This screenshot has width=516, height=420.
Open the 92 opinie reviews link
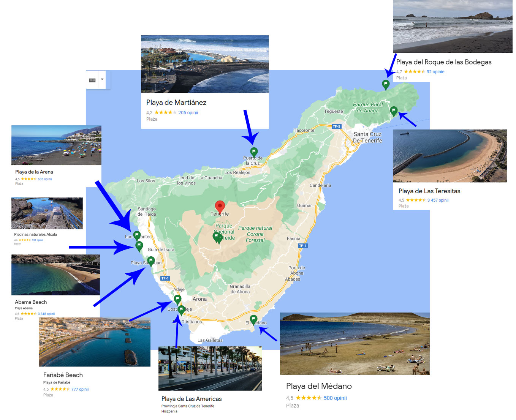435,72
